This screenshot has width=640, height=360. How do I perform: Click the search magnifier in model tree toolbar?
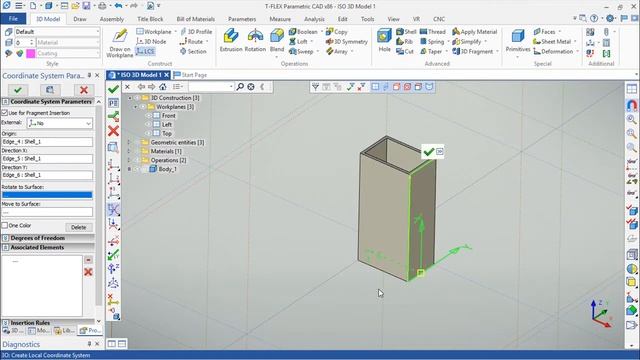(x=240, y=87)
